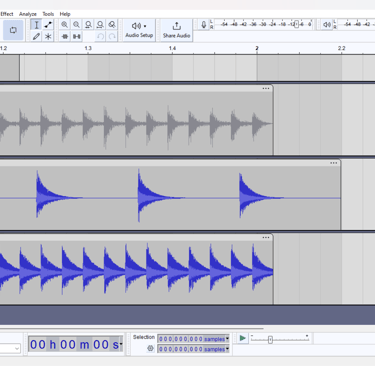This screenshot has height=366, width=375.
Task: Select the Envelope tool
Action: click(x=48, y=25)
